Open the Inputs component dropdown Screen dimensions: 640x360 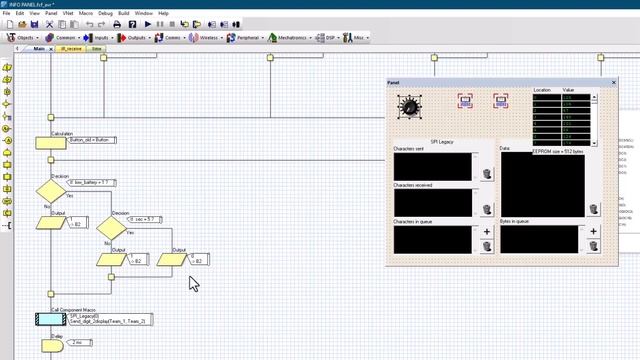pyautogui.click(x=98, y=38)
